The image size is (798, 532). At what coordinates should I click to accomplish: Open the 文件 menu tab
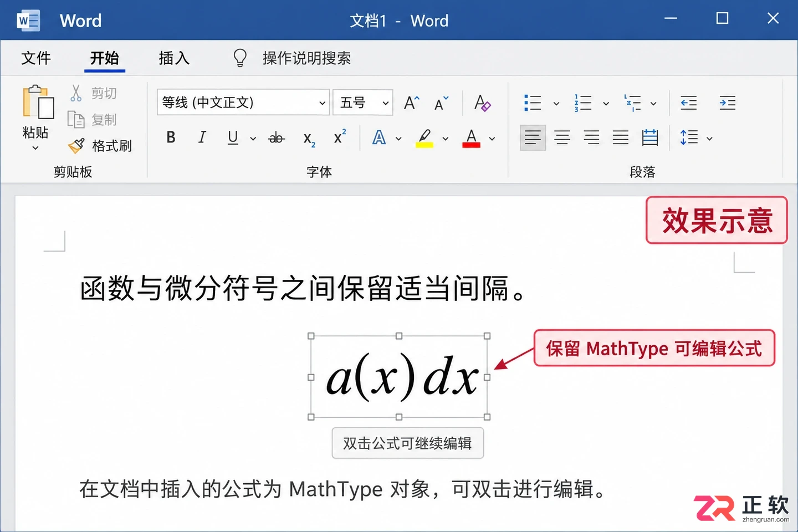pos(36,58)
